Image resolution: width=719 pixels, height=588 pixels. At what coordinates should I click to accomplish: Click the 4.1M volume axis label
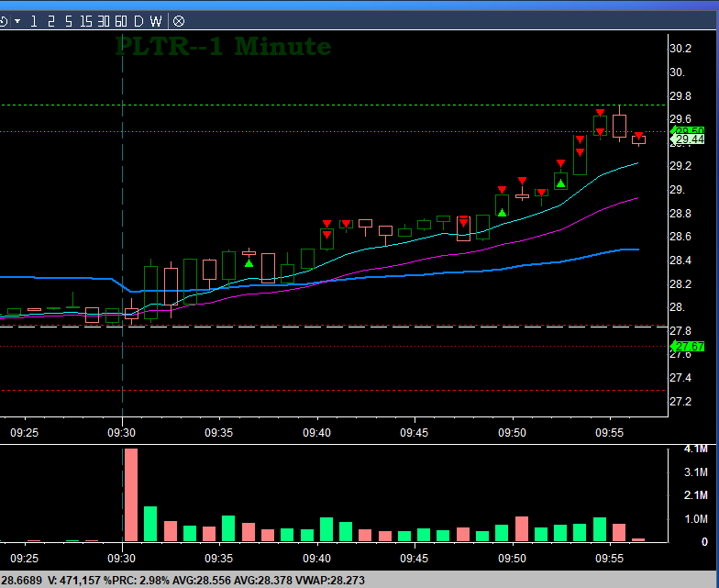(695, 449)
